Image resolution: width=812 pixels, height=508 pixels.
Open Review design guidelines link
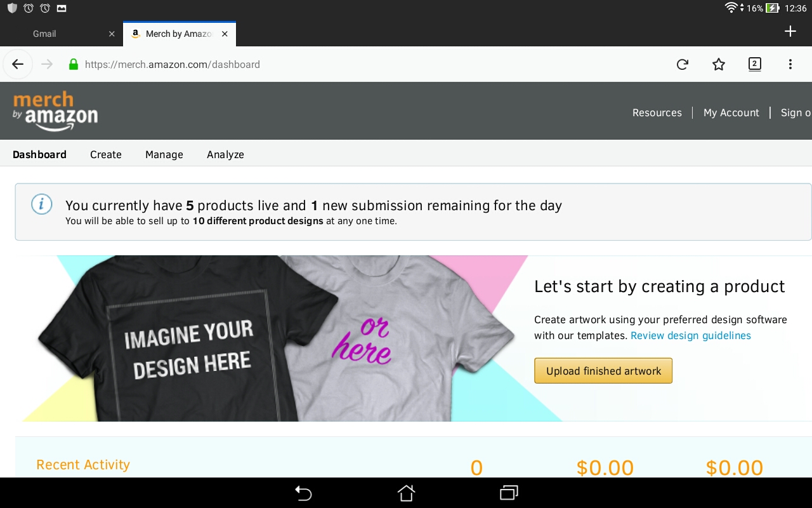(691, 335)
